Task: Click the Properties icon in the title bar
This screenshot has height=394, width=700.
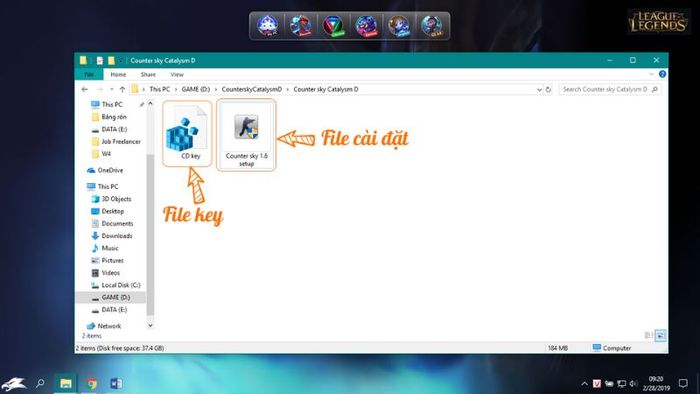Action: 100,60
